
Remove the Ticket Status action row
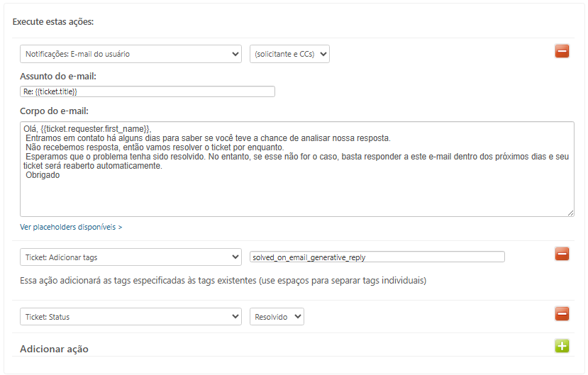pyautogui.click(x=562, y=313)
